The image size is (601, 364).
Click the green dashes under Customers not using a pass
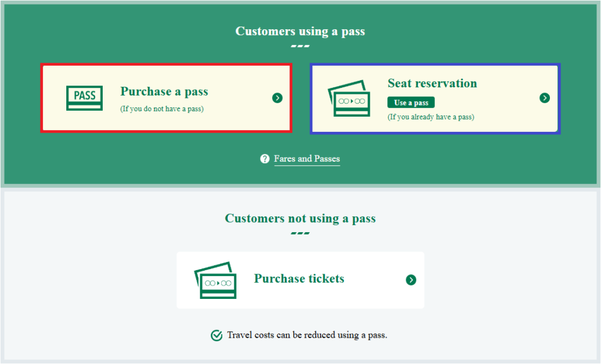(300, 233)
